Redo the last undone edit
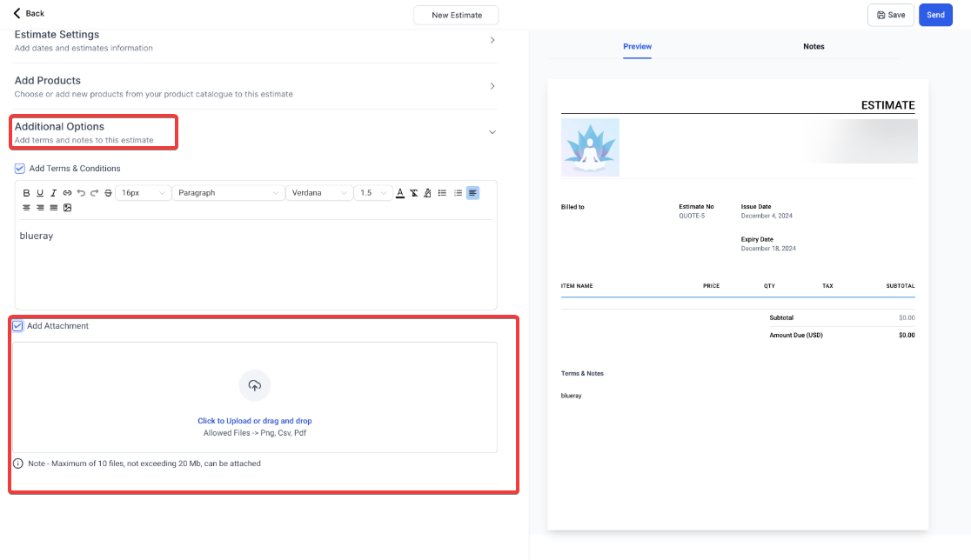Screen dimensions: 971x560 94,193
